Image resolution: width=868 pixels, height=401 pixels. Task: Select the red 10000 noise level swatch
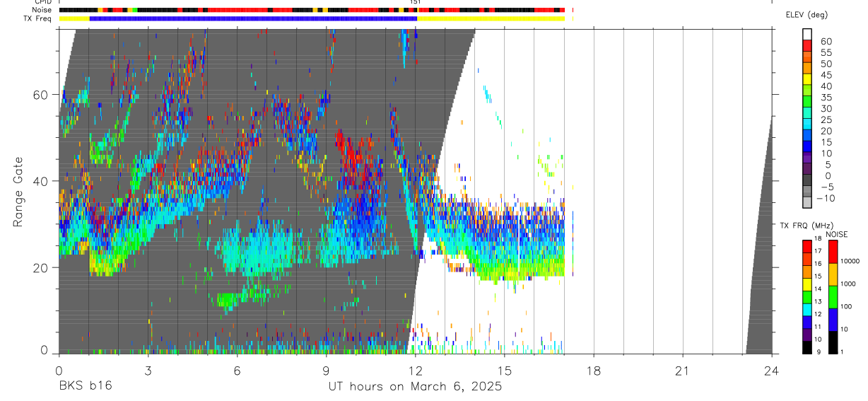click(833, 252)
